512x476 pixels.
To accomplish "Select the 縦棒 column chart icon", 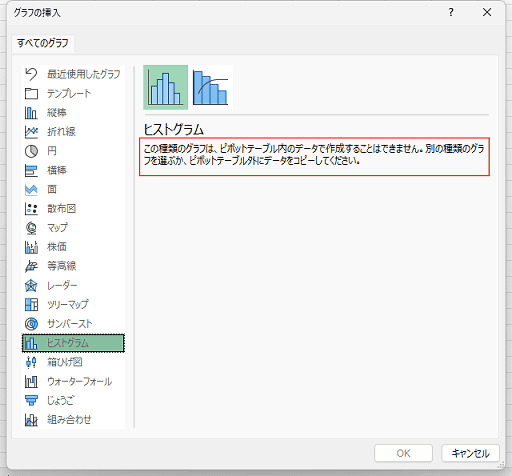I will coord(31,113).
